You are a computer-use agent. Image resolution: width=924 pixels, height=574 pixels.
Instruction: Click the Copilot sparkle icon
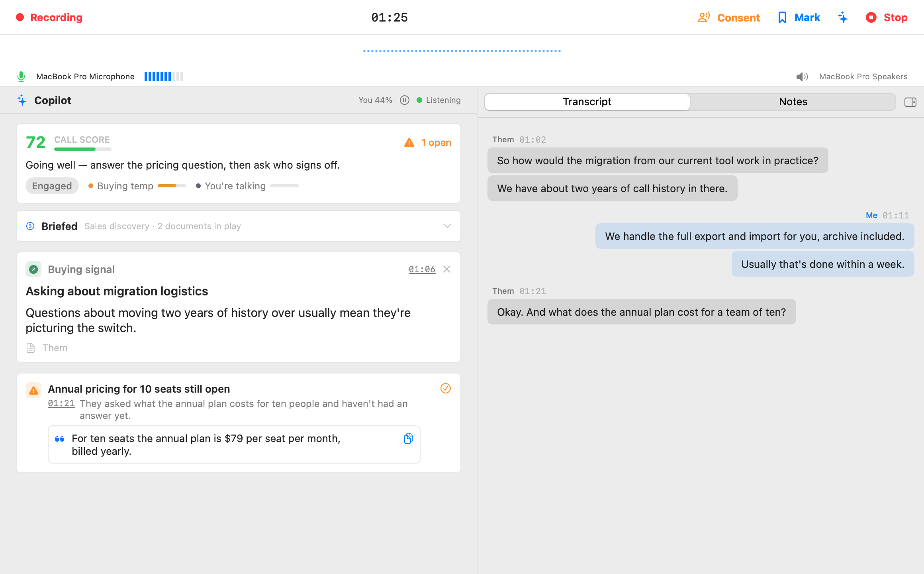click(22, 100)
